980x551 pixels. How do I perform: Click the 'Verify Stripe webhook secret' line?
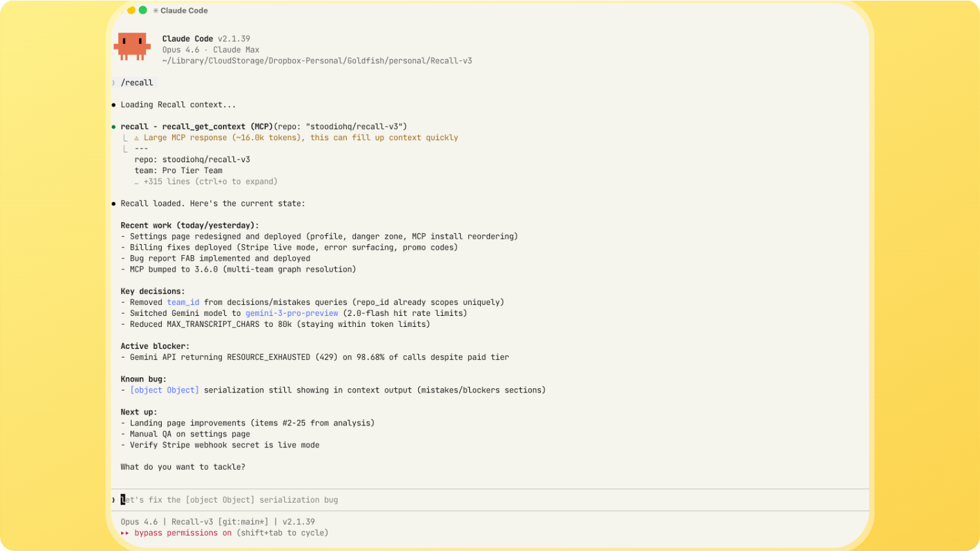point(220,445)
